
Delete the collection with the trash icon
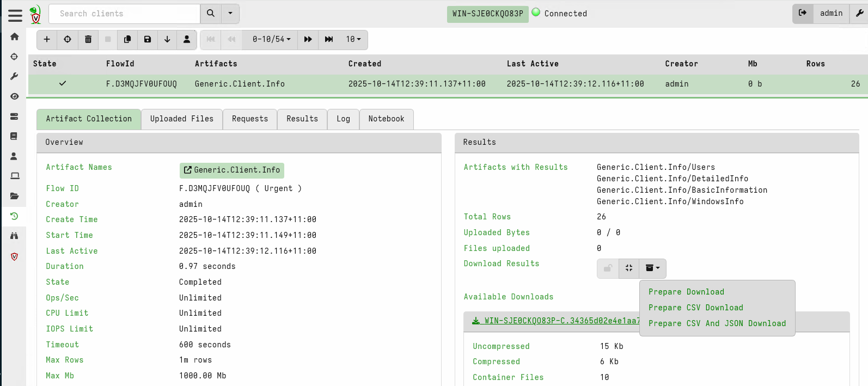click(88, 39)
